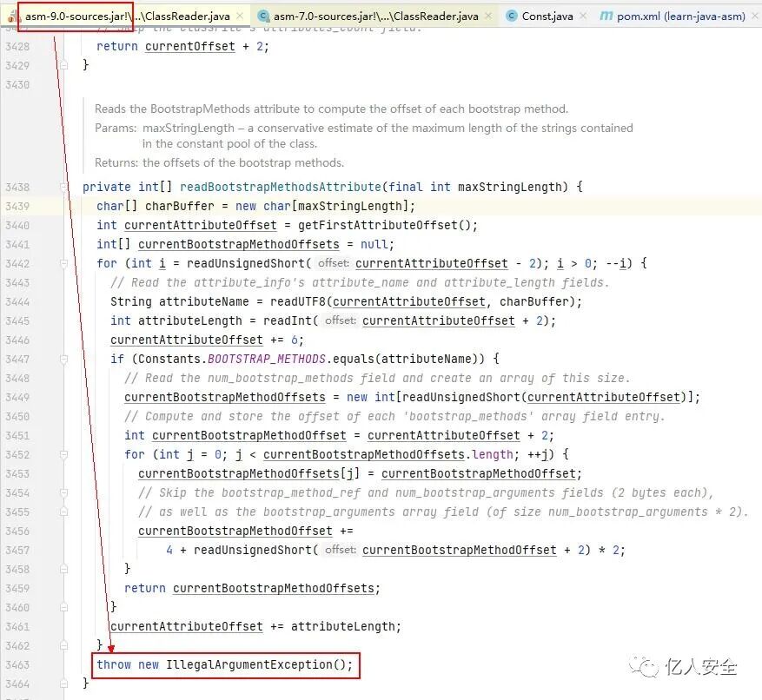Click the 'Returns: the offsets of the bootstrap methods' doc line

click(x=219, y=162)
